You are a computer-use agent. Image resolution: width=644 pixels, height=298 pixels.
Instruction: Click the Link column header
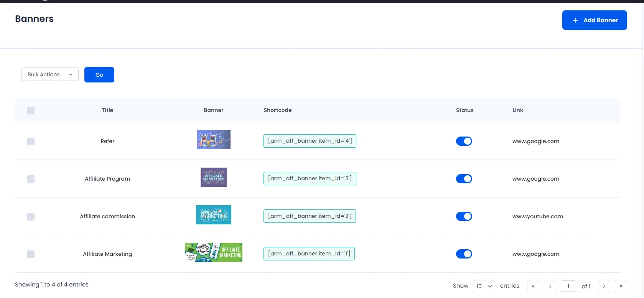tap(518, 110)
